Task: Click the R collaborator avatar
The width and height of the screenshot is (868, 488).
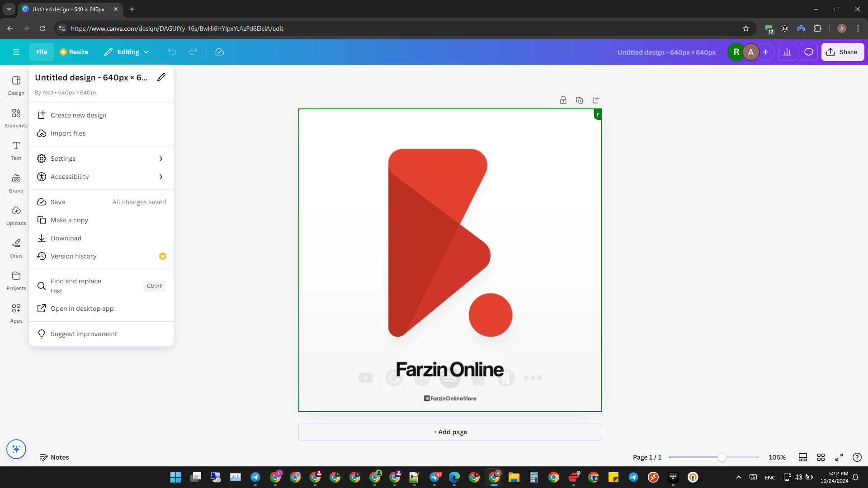Action: [736, 52]
